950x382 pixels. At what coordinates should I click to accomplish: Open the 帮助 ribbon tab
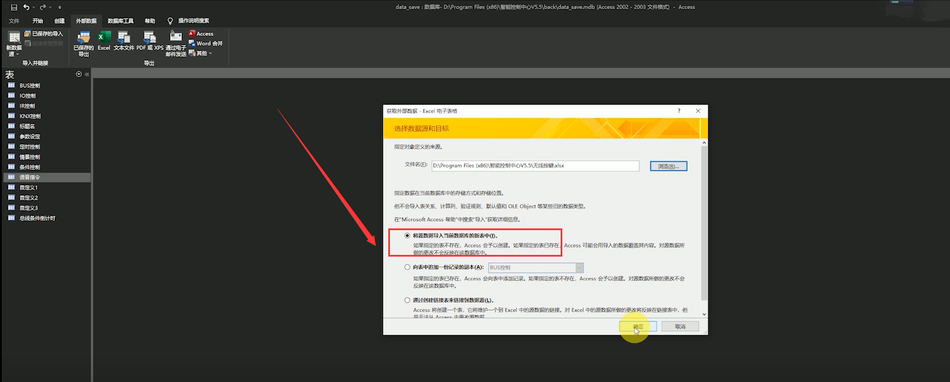coord(150,21)
